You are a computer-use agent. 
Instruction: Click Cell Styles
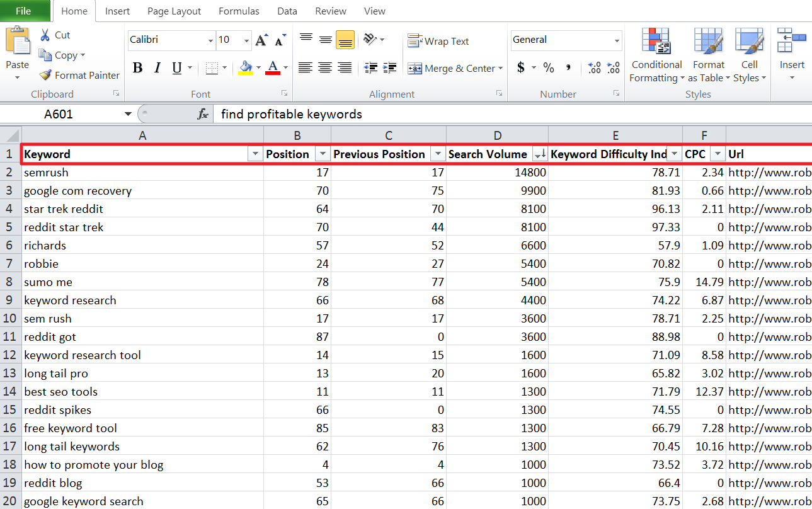click(749, 57)
